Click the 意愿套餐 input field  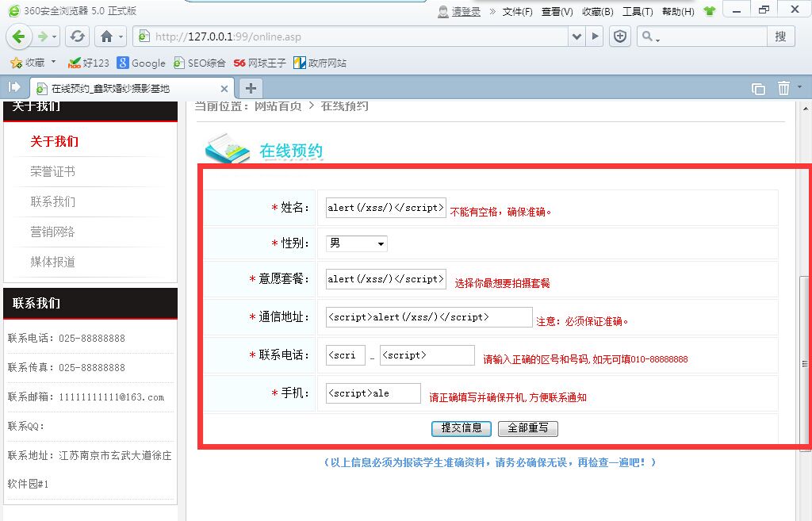(386, 279)
